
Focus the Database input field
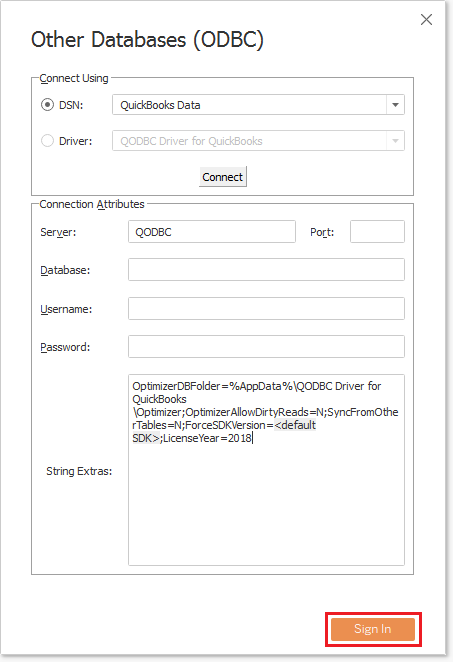click(x=266, y=270)
